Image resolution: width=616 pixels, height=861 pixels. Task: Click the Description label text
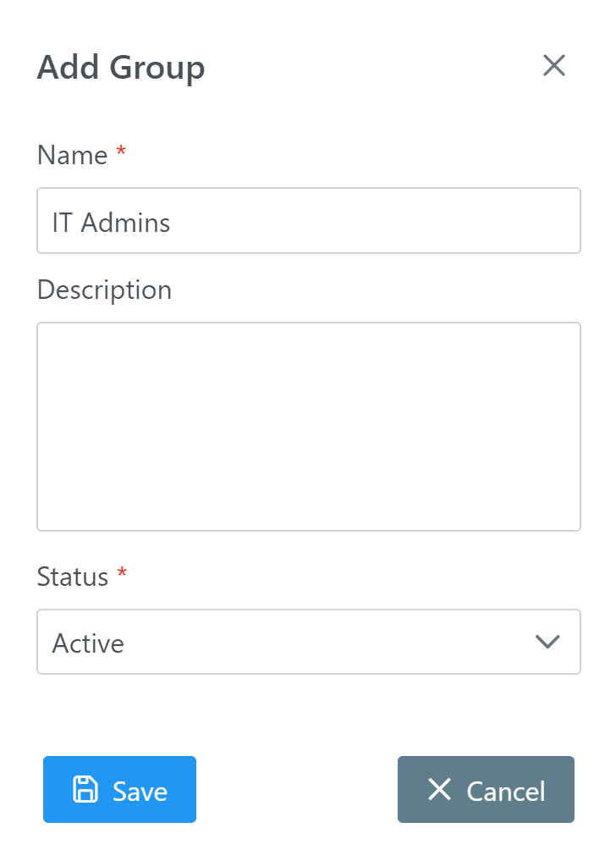(103, 290)
